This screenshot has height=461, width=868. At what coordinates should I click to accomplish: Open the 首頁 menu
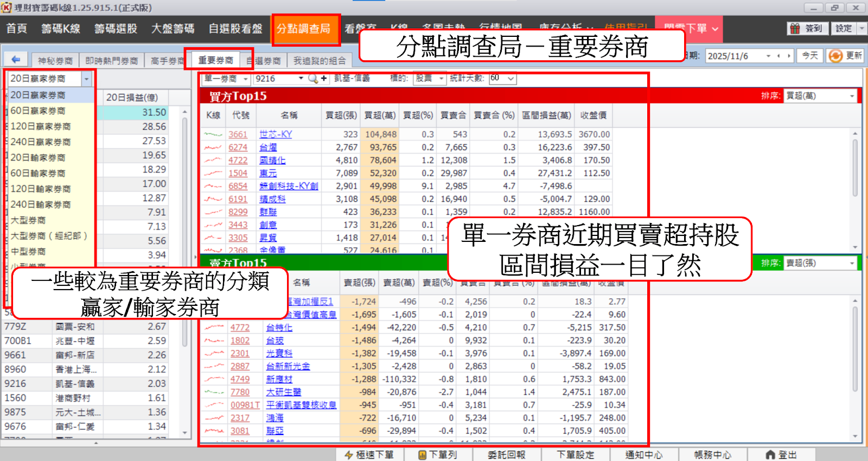click(17, 29)
